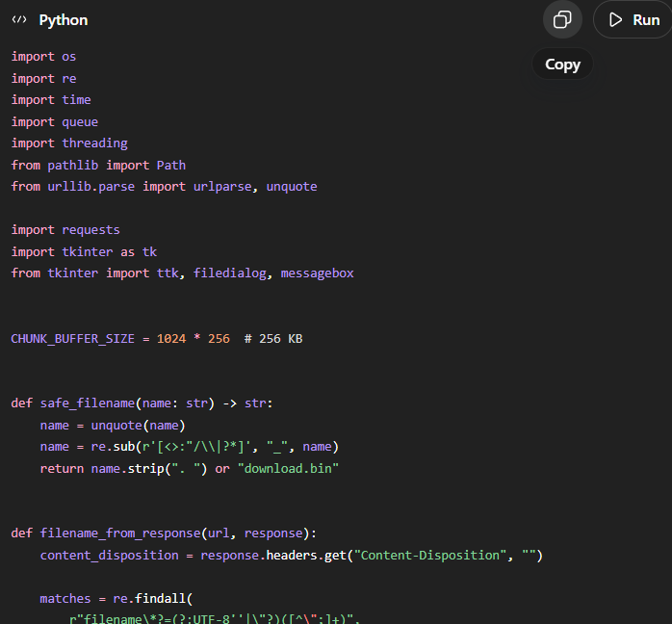
Task: Click the line "import requests"
Action: tap(65, 230)
